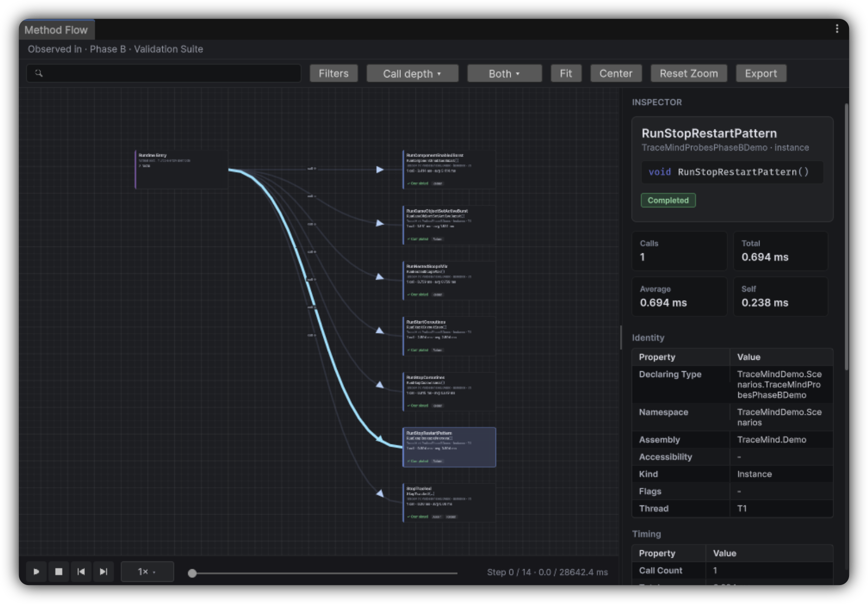Open the Both direction dropdown
Screen dimensions: 868x604
504,74
